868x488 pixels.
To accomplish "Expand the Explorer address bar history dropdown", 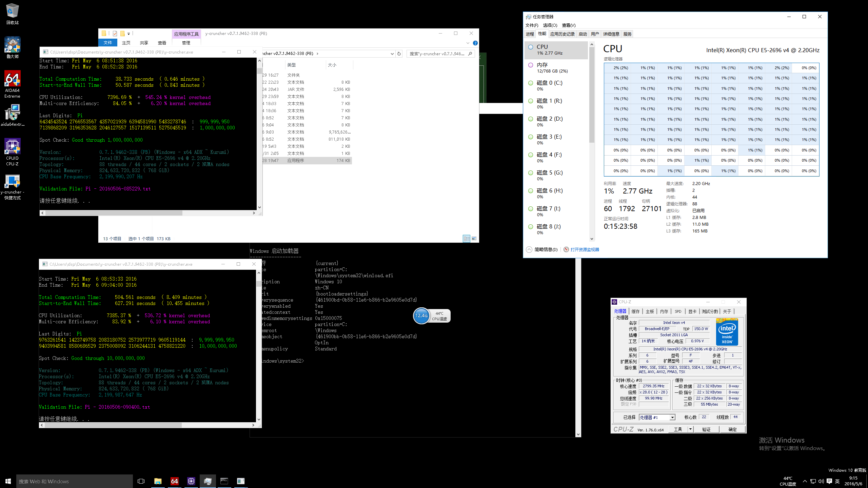I will coord(392,54).
